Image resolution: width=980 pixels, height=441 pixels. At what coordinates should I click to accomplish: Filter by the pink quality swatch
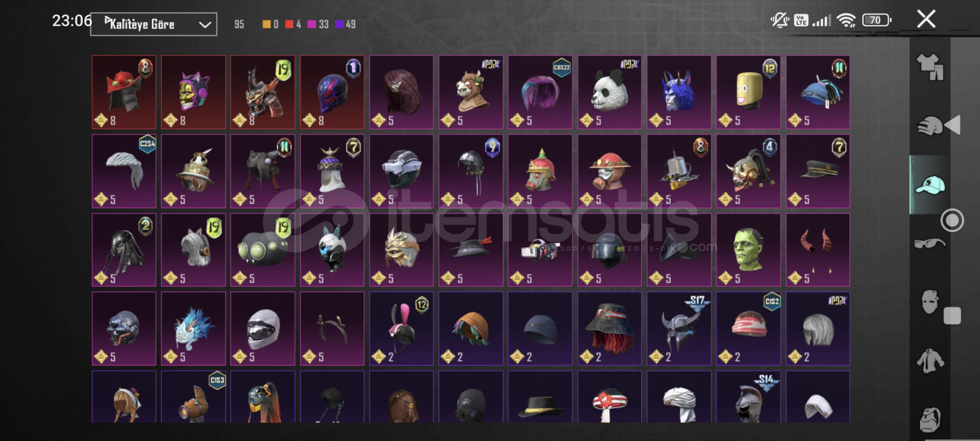[311, 24]
